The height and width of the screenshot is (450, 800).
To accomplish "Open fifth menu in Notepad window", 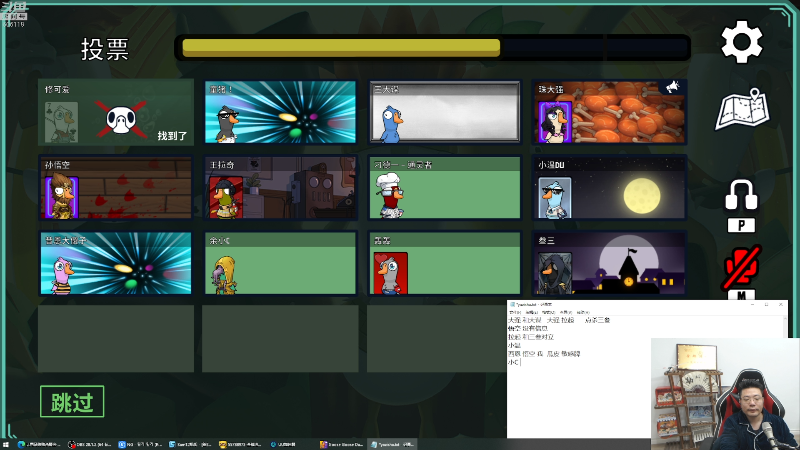I will coord(583,312).
